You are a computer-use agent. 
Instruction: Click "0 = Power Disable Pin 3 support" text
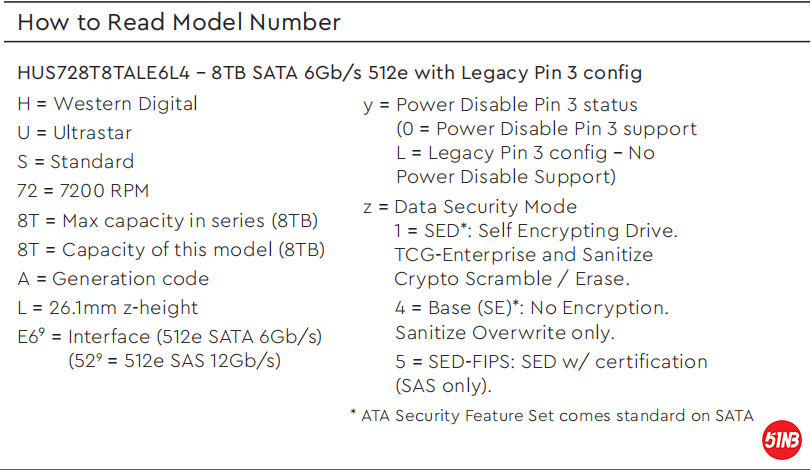coord(546,129)
